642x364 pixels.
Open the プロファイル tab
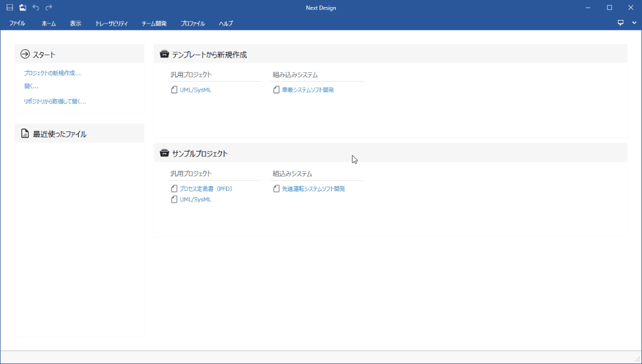tap(193, 23)
